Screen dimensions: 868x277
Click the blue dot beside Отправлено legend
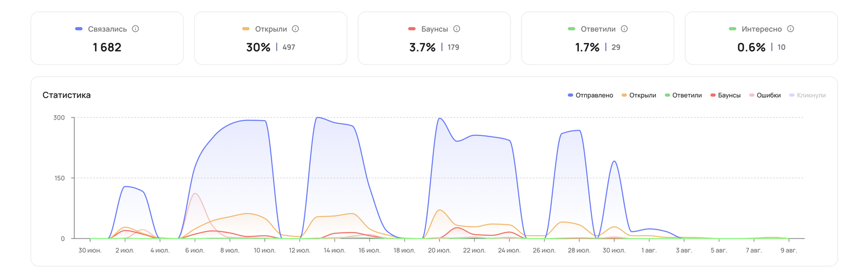pos(570,95)
